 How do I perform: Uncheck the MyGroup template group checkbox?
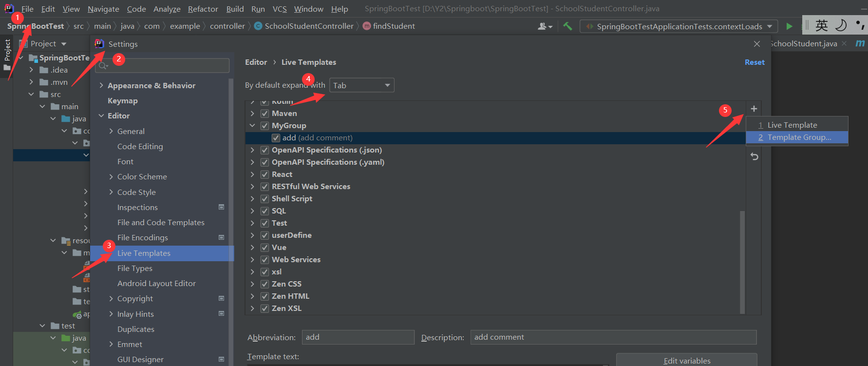(x=264, y=126)
